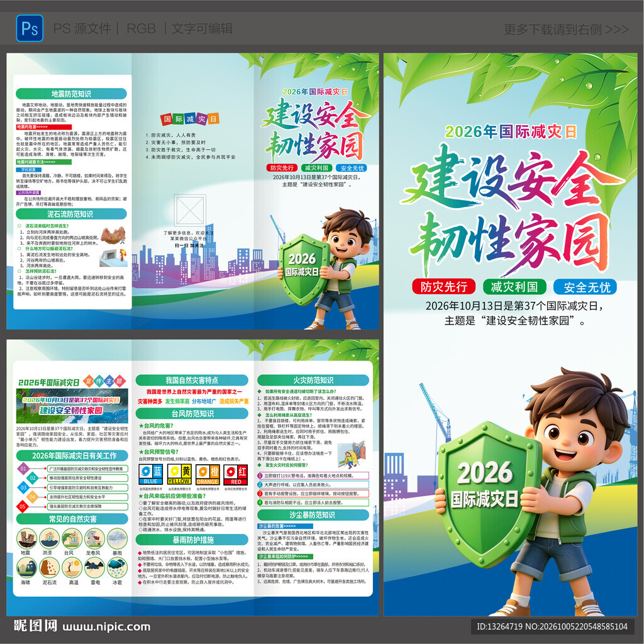
Task: Click 防灾减灾,人人有责 slogan line
Action: click(170, 135)
